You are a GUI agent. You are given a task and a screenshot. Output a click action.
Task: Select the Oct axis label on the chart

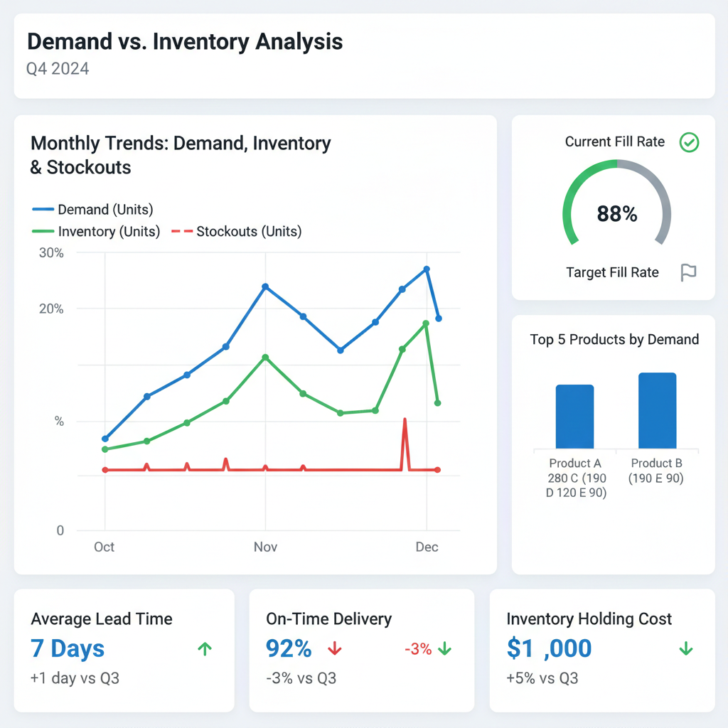(104, 547)
